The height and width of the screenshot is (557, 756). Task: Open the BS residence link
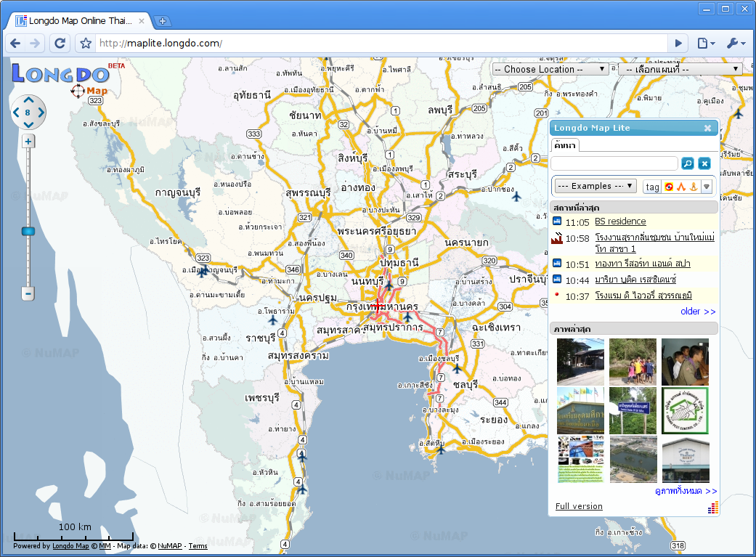tap(620, 221)
